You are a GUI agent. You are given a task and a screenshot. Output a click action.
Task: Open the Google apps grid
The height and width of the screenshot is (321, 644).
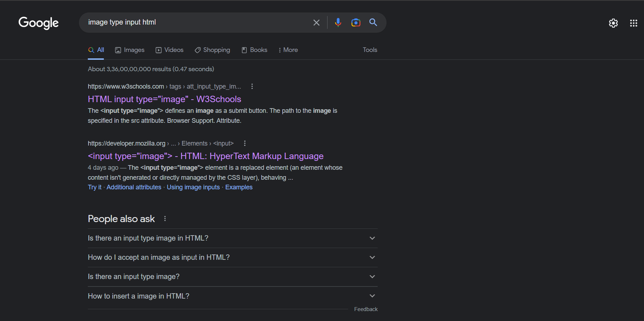click(633, 23)
